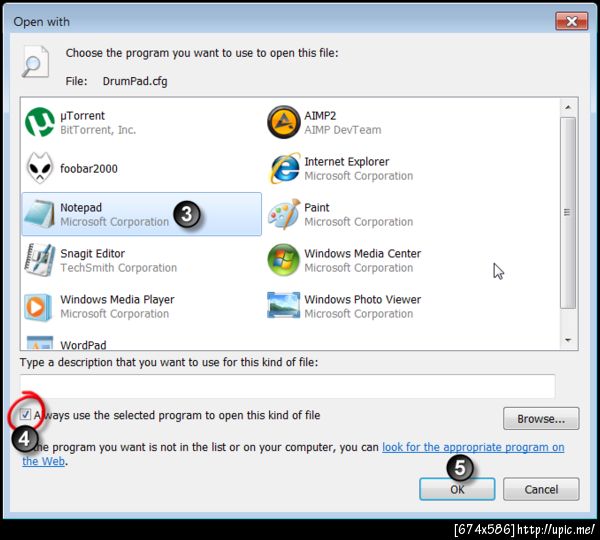
Task: Click the program list scrollbar thumb
Action: (x=568, y=212)
